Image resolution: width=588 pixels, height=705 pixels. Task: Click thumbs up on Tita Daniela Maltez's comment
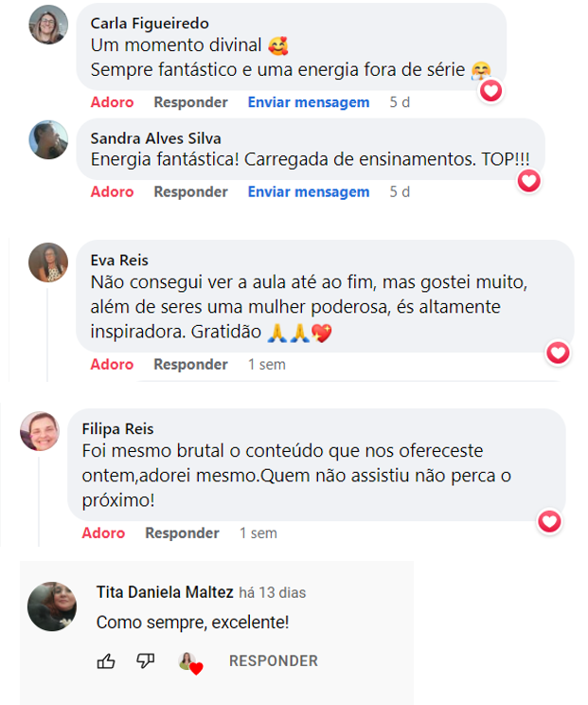coord(106,661)
